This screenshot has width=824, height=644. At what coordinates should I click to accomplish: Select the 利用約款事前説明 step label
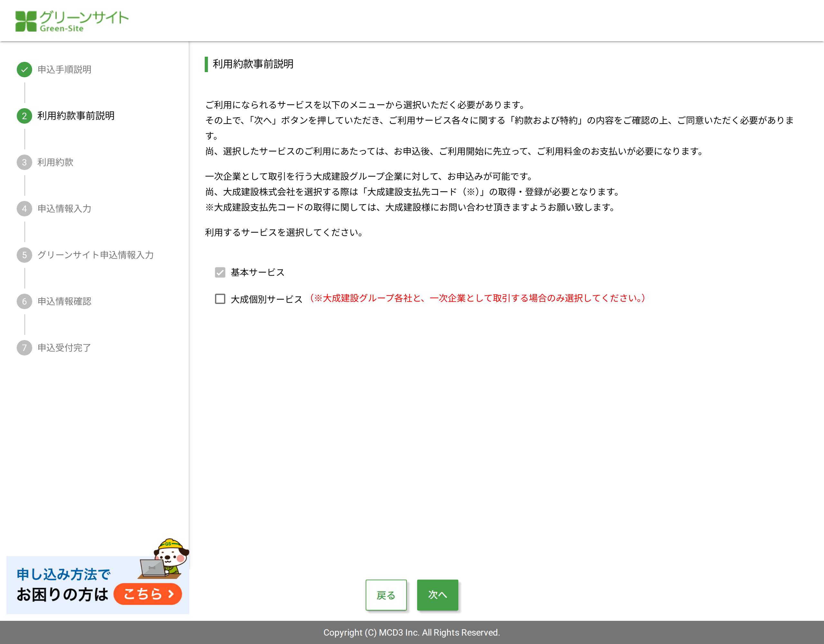click(76, 116)
